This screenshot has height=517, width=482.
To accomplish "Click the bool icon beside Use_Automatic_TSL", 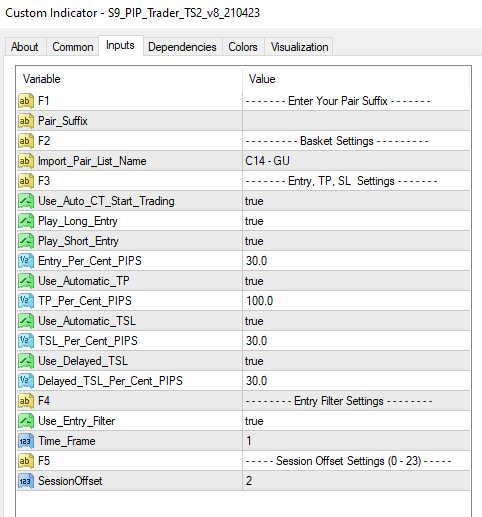I will pos(26,321).
